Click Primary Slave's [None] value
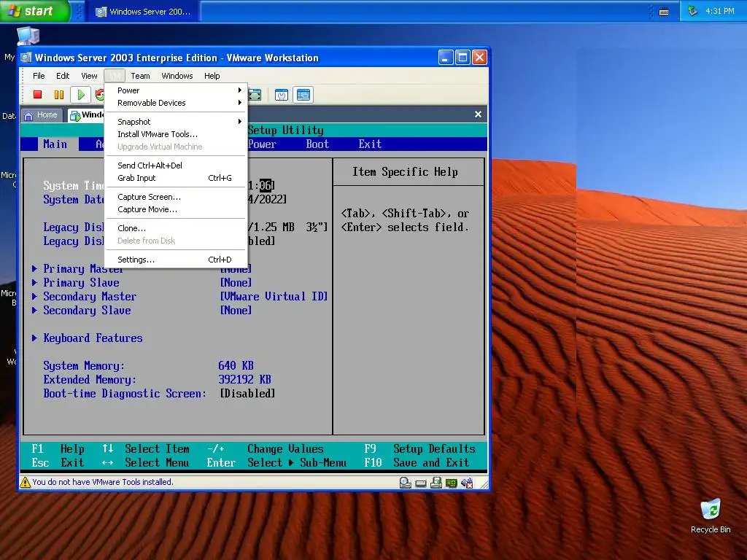This screenshot has height=560, width=747. pos(236,282)
